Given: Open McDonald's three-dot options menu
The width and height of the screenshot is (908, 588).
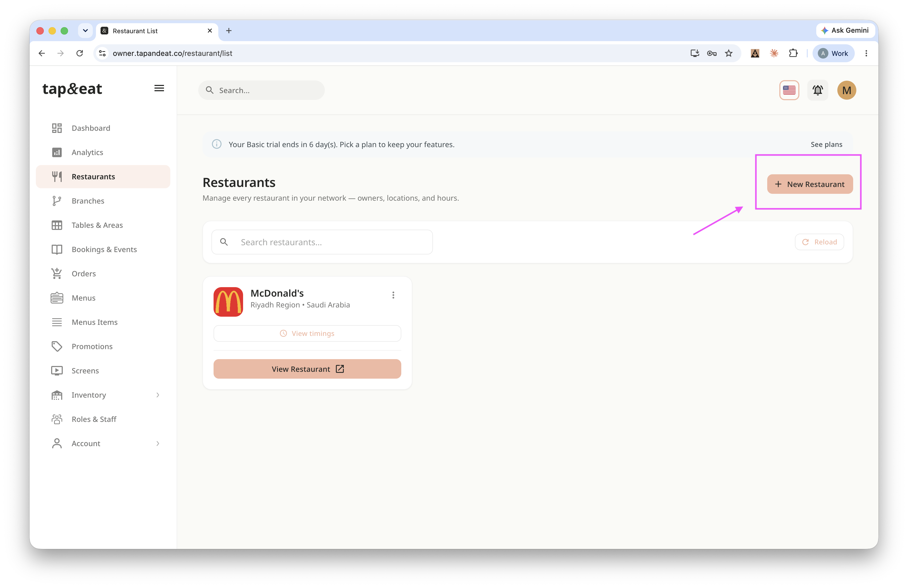Looking at the screenshot, I should tap(393, 295).
